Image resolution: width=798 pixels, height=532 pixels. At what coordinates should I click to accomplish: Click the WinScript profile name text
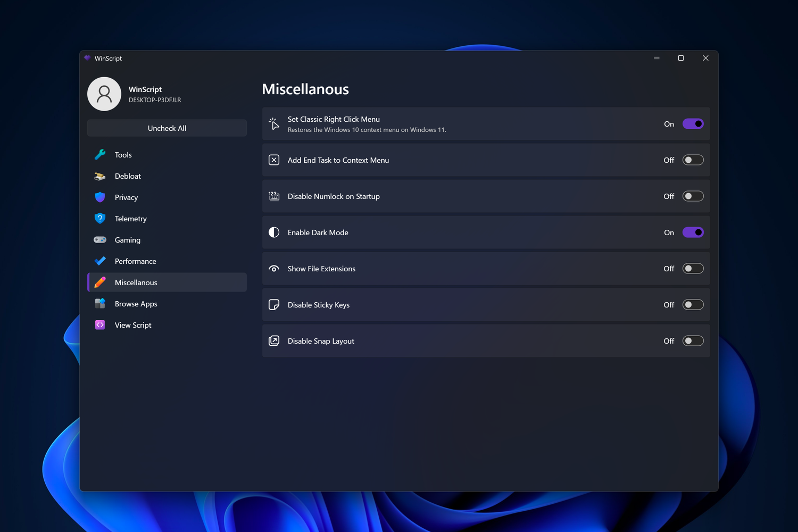(x=145, y=89)
